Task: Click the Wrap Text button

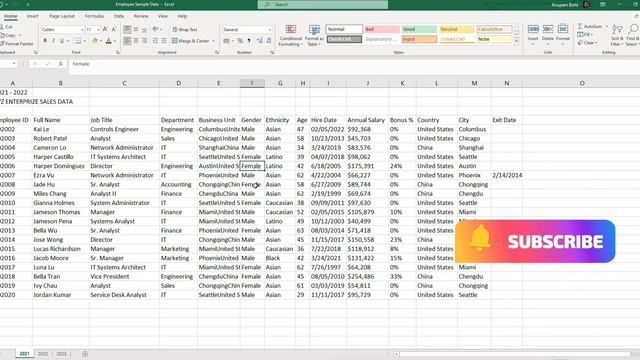Action: 185,29
